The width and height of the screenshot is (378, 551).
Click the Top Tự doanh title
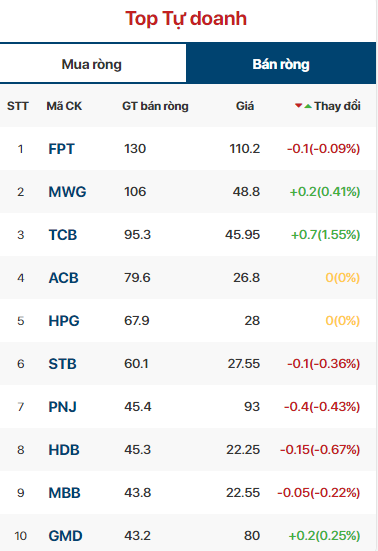point(186,19)
